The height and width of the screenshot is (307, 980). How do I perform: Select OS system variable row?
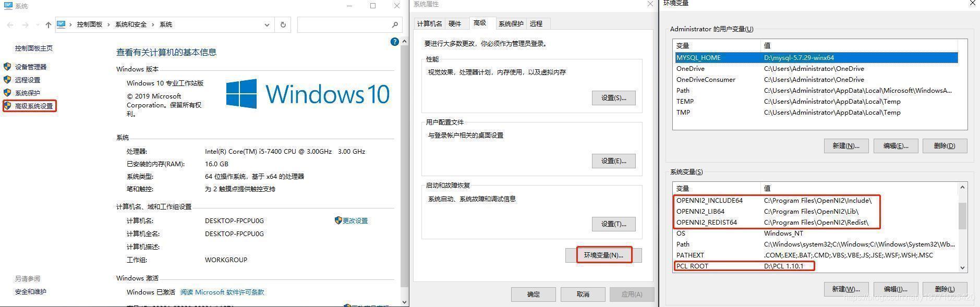816,233
